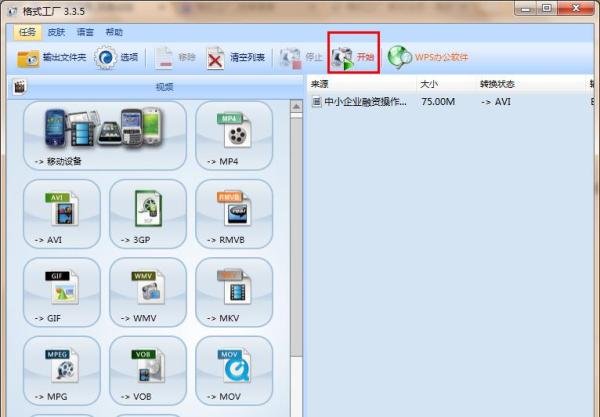Image resolution: width=600 pixels, height=417 pixels.
Task: Choose the -> RMVB conversion icon
Action: 234,214
